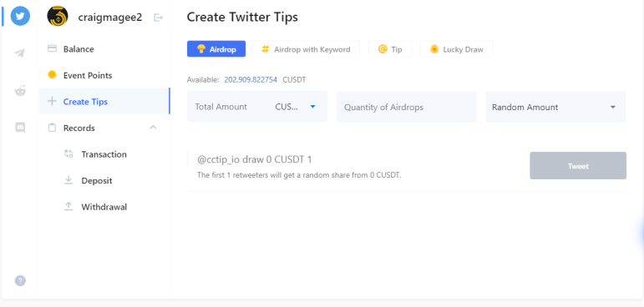Click the egg icon on Lucky Draw
Image resolution: width=644 pixels, height=307 pixels.
coord(434,49)
